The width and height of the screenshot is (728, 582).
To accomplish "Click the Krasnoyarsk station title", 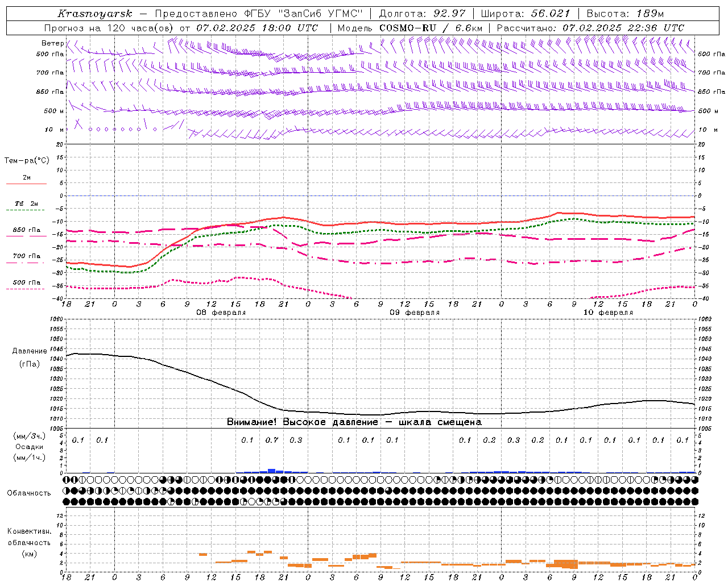I will pos(95,14).
